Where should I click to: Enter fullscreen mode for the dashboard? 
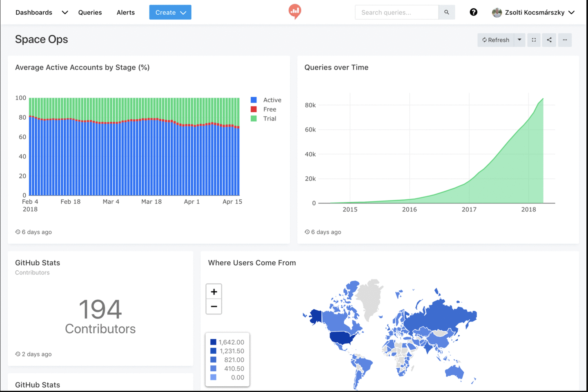pyautogui.click(x=534, y=40)
